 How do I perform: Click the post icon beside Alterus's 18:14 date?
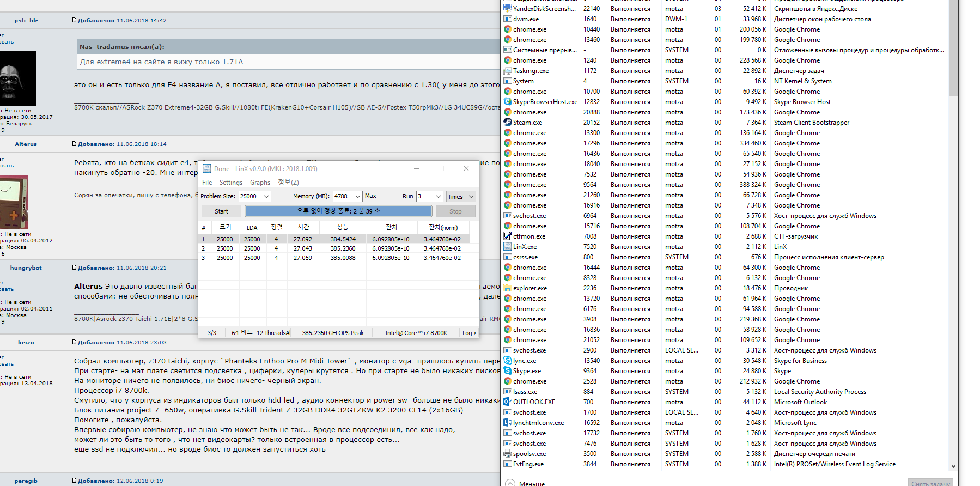[x=75, y=144]
